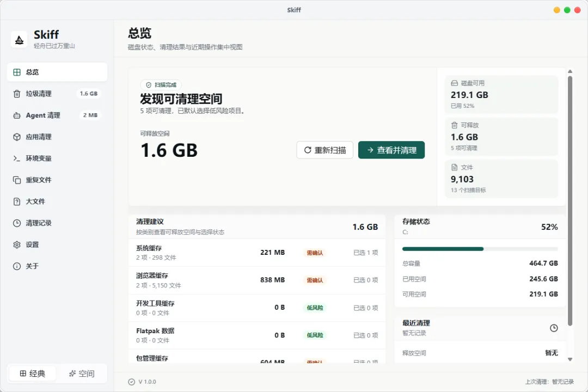Click the 重新扫描 button

(324, 150)
